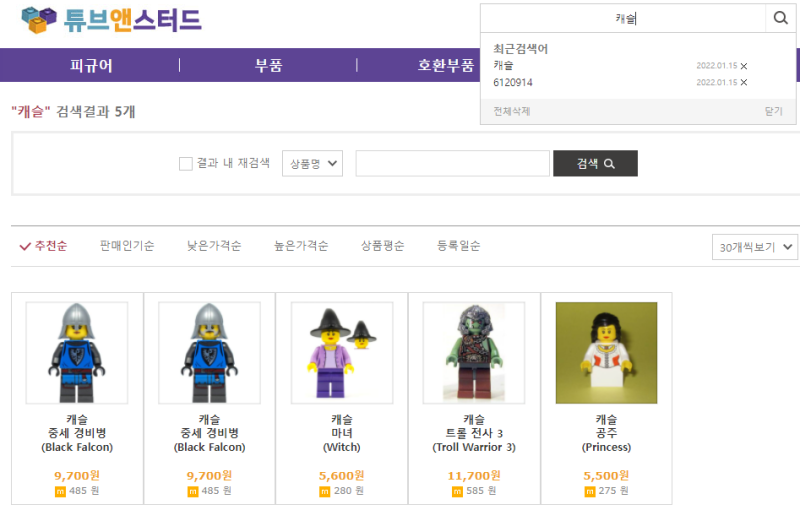Click the 5,600원 price text
Screen dimensions: 800x510
(x=341, y=475)
